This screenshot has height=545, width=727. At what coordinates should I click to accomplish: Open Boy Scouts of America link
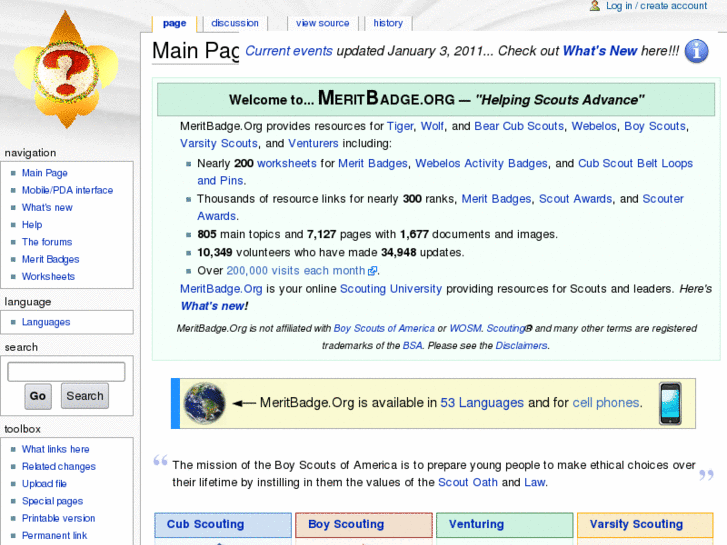pyautogui.click(x=384, y=328)
